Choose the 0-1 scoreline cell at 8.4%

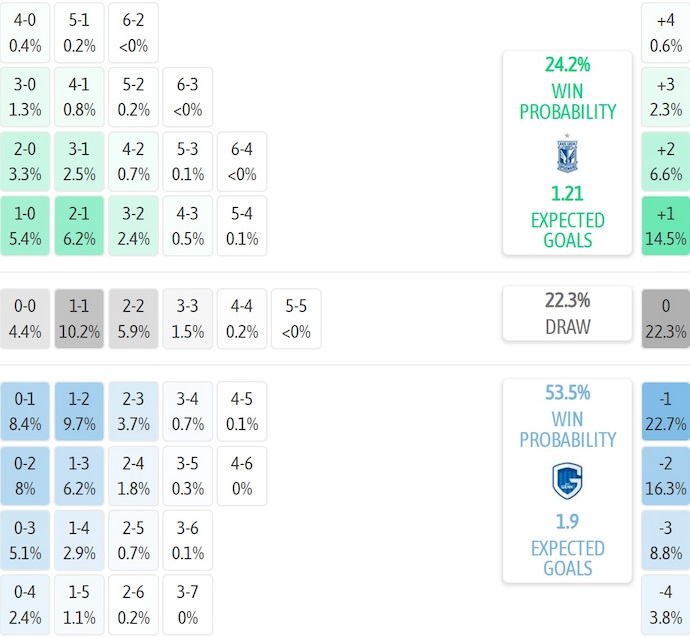[x=25, y=411]
